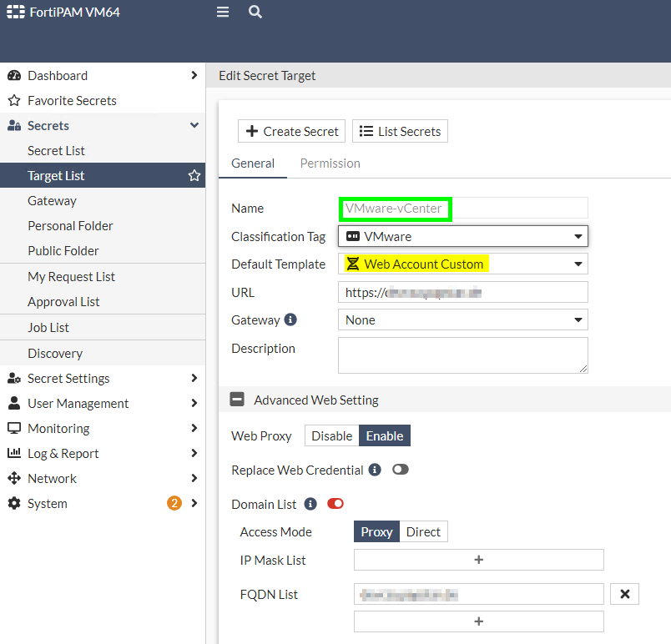Switch to the General tab
This screenshot has width=671, height=644.
[253, 164]
